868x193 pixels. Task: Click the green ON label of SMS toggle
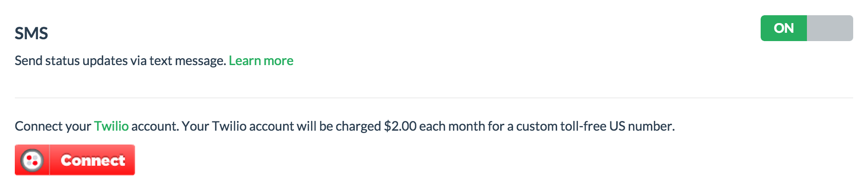784,28
